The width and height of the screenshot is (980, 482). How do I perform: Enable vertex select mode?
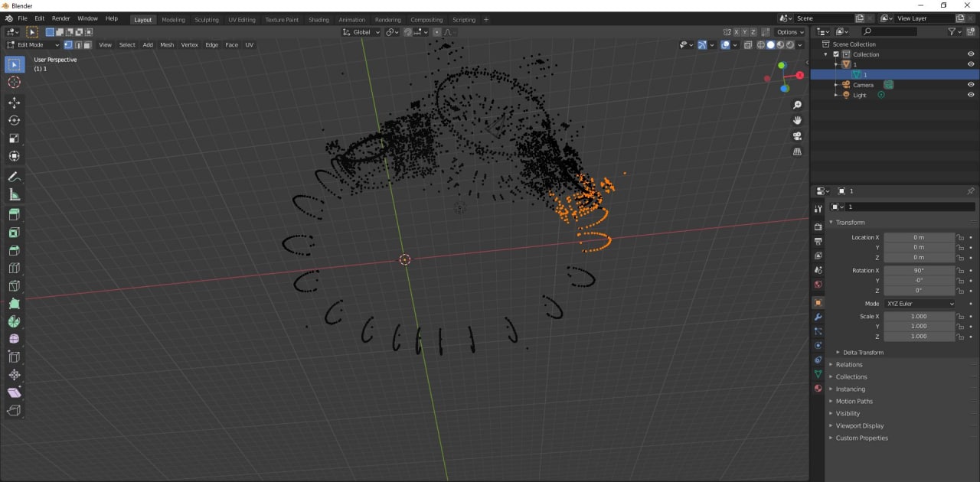[x=68, y=45]
